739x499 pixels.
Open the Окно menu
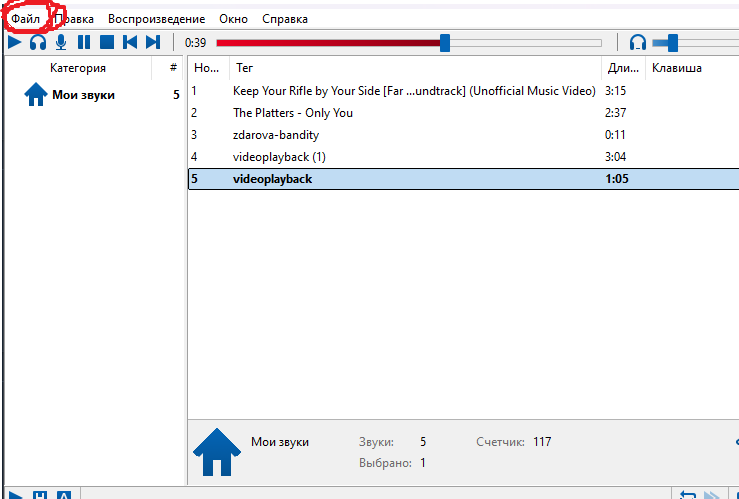click(x=233, y=19)
